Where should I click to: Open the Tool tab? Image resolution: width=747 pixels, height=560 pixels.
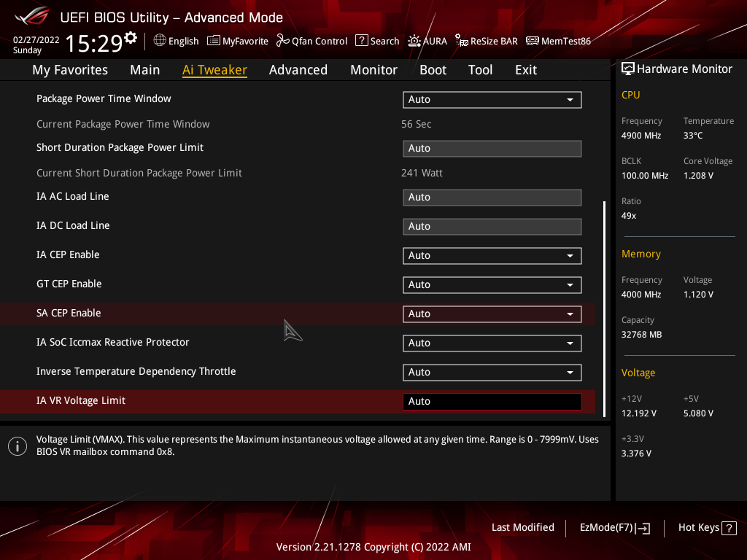pyautogui.click(x=480, y=70)
